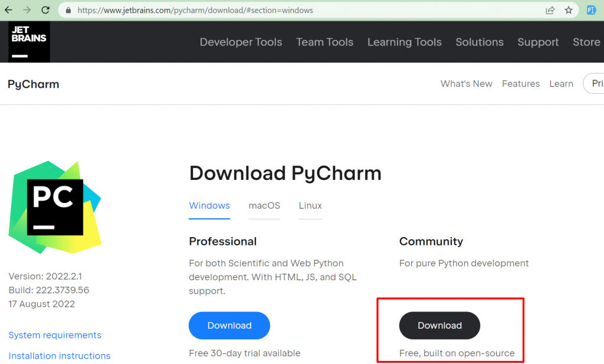The image size is (604, 364).
Task: Download the PyCharm Professional edition
Action: coord(229,326)
